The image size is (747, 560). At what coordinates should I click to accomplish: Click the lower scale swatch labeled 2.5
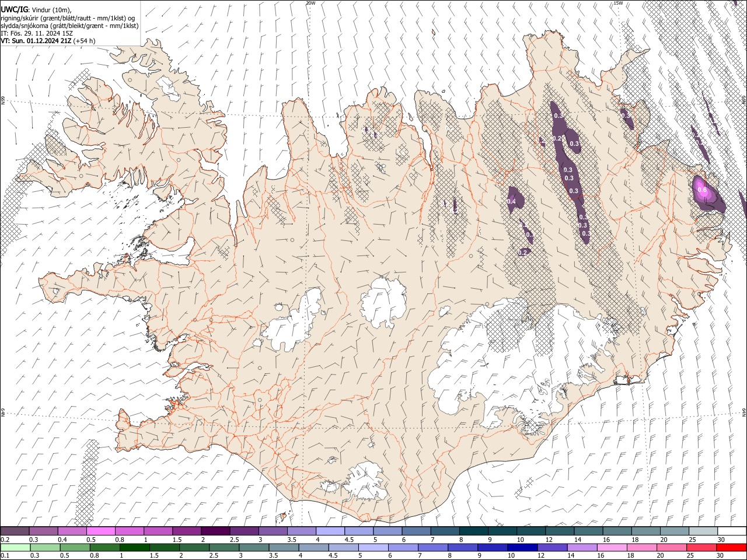pos(224,547)
